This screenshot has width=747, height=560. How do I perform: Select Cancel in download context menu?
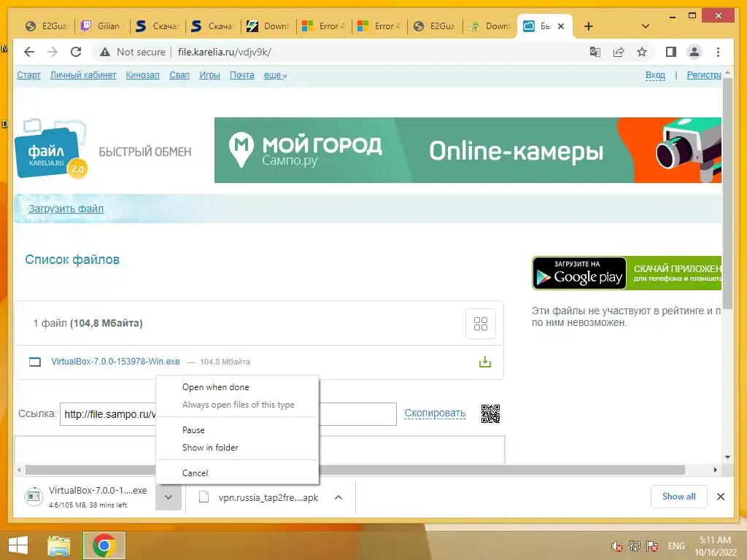tap(237, 472)
